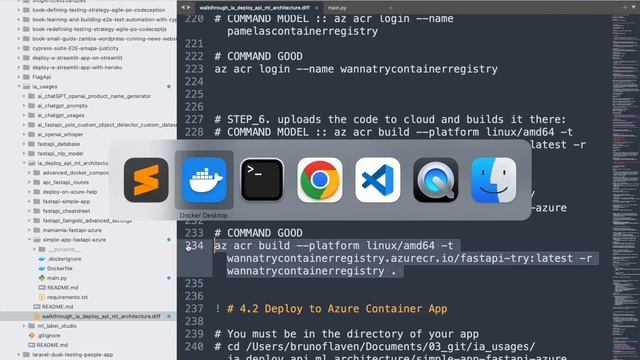Open the Dockerfile in the sidebar
The image size is (640, 360).
point(60,269)
